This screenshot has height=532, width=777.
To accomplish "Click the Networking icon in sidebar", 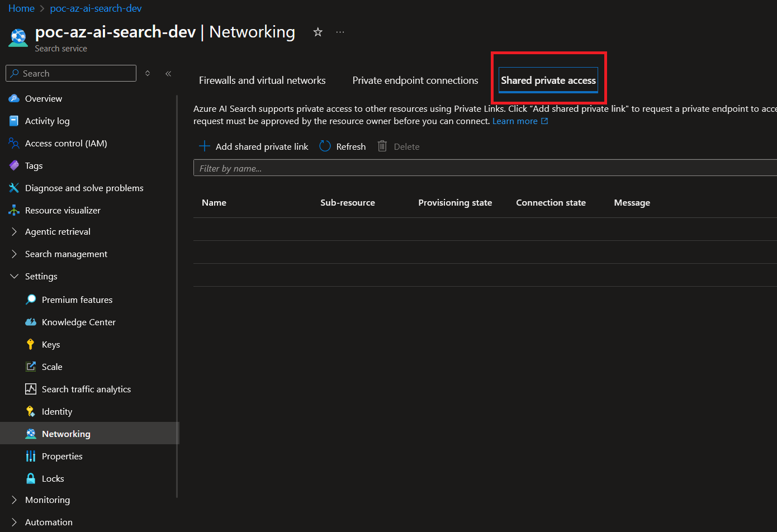I will 31,434.
